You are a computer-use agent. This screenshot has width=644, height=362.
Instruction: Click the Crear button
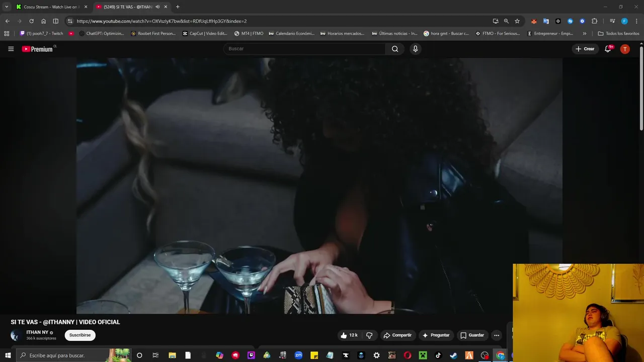tap(585, 49)
